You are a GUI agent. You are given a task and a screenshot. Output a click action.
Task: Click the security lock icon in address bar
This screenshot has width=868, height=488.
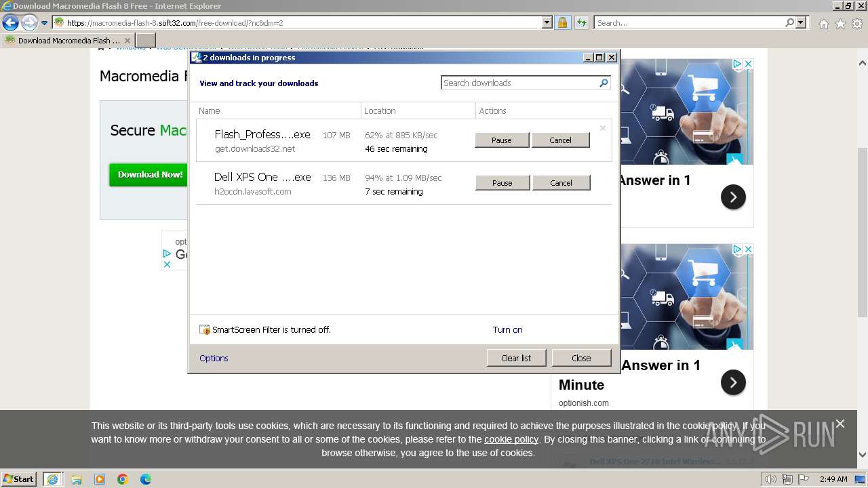[x=563, y=23]
